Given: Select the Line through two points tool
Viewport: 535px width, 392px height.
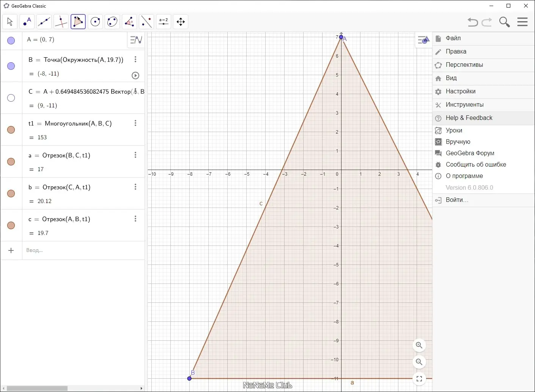Looking at the screenshot, I should (44, 22).
